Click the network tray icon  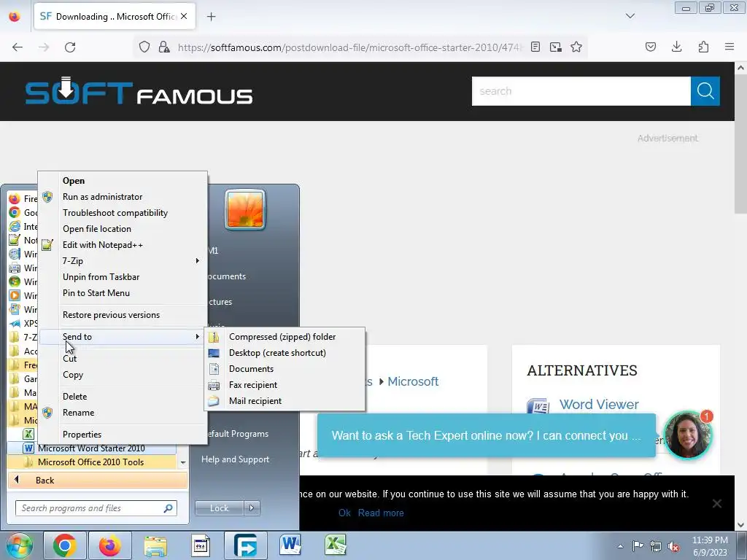[656, 546]
